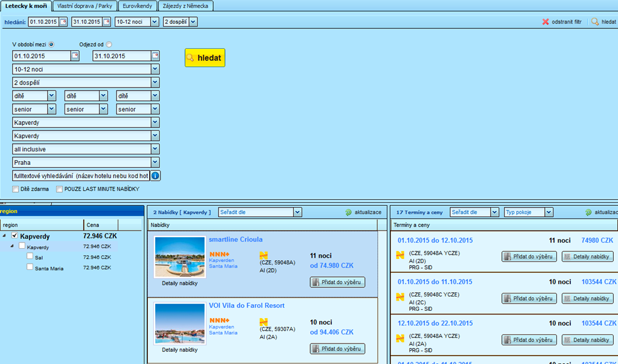
Task: Open calendar for top bar start date 01.10.2015
Action: [x=63, y=22]
